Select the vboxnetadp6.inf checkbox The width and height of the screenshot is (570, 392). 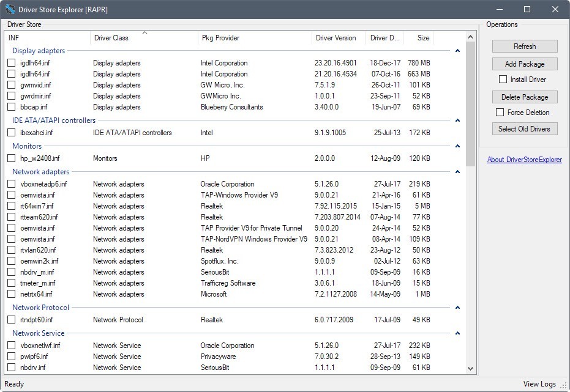(12, 184)
